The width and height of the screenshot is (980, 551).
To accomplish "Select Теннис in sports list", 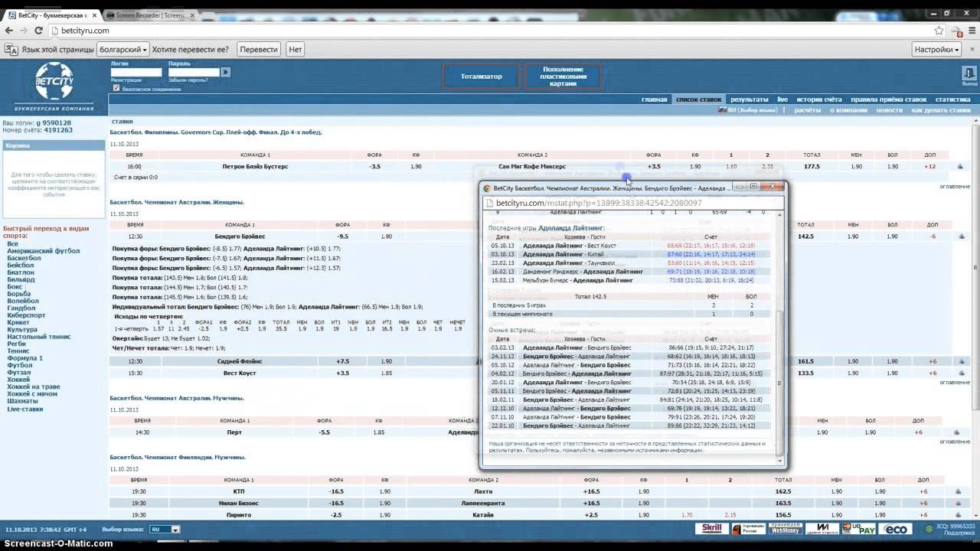I will point(18,350).
